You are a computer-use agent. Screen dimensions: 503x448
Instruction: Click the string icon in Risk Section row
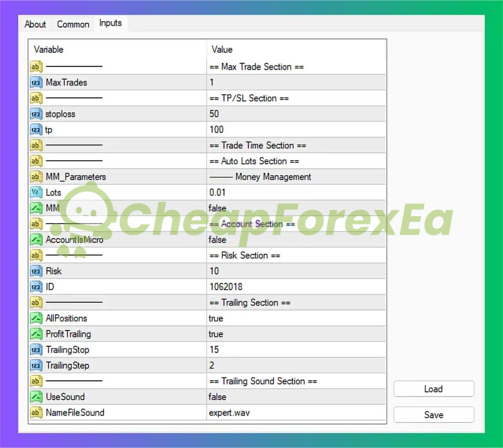[36, 255]
